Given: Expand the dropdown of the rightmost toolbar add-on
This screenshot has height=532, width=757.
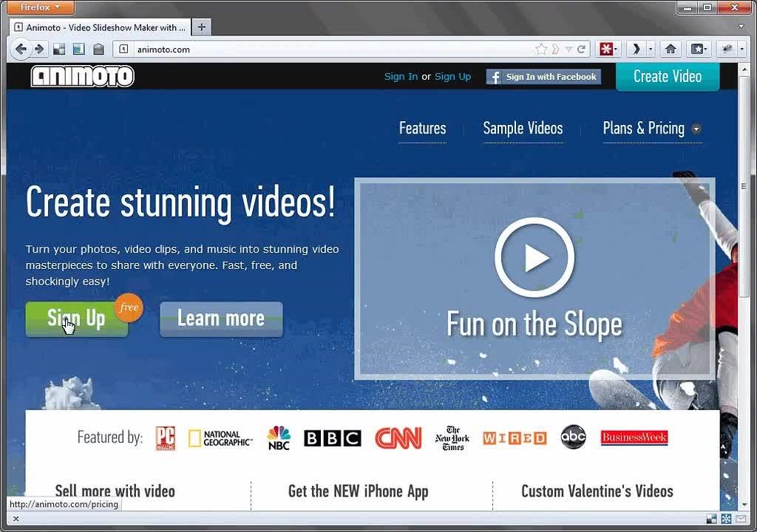Looking at the screenshot, I should tap(742, 49).
